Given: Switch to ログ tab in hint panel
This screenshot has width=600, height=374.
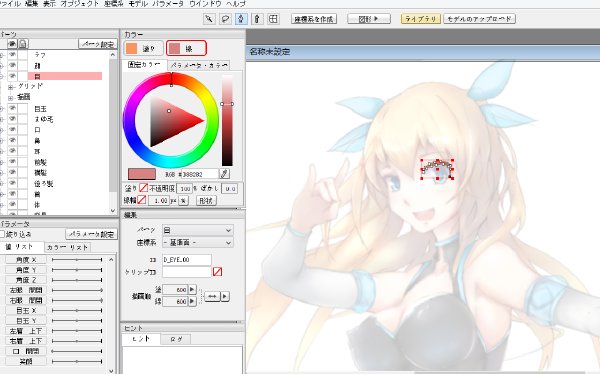Looking at the screenshot, I should click(x=176, y=339).
